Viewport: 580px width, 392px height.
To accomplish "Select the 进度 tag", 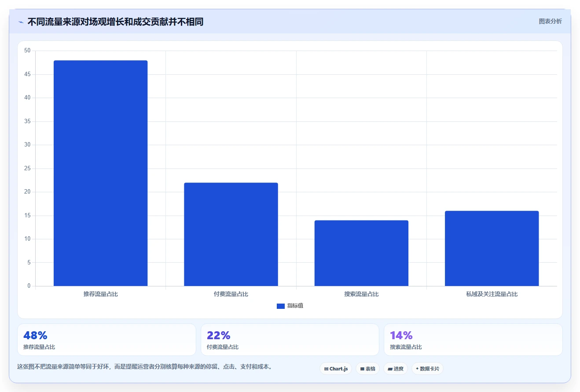I will [x=396, y=369].
